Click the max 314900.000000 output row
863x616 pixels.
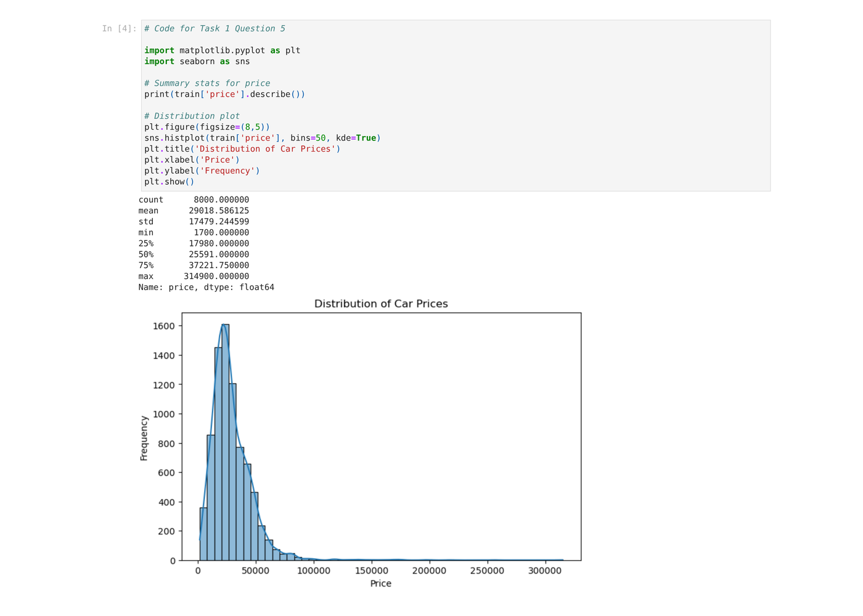point(194,277)
